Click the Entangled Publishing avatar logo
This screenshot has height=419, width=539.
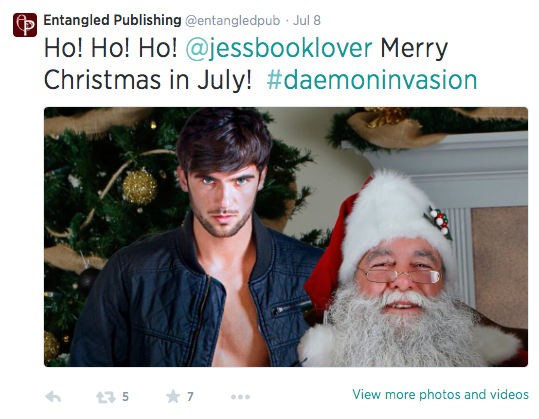[x=25, y=25]
